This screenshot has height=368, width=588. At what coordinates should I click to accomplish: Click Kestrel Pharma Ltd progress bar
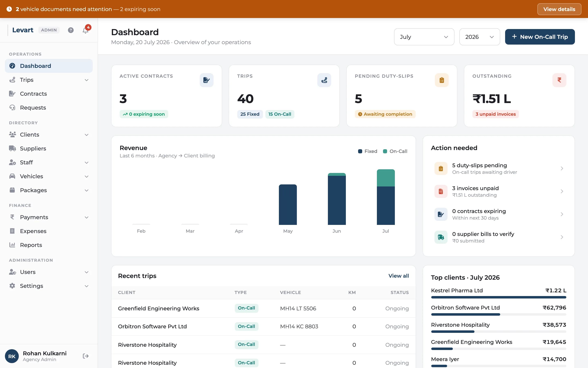point(499,297)
